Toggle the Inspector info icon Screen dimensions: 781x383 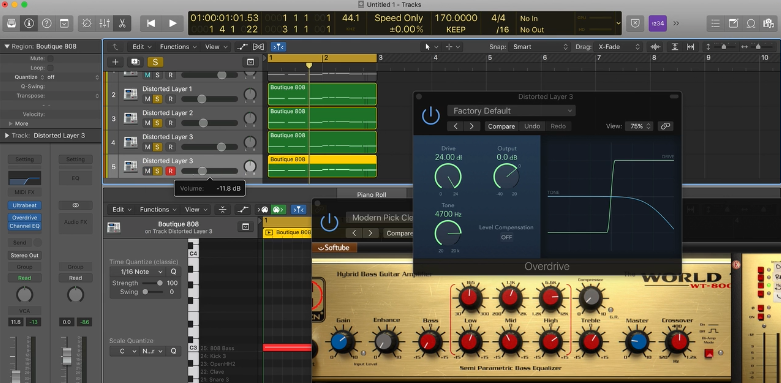pos(28,23)
